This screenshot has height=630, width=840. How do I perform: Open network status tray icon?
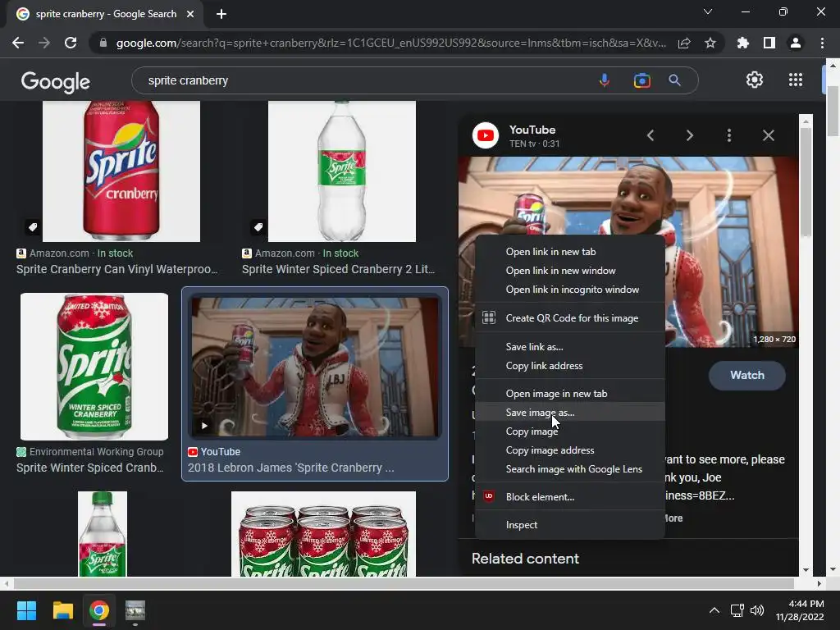pyautogui.click(x=737, y=610)
